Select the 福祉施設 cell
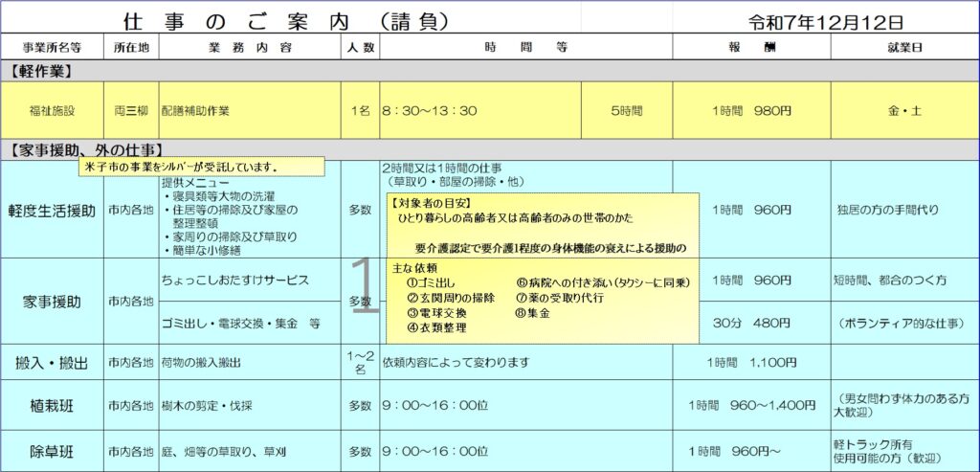Screen dimensions: 980x472 click(x=52, y=111)
